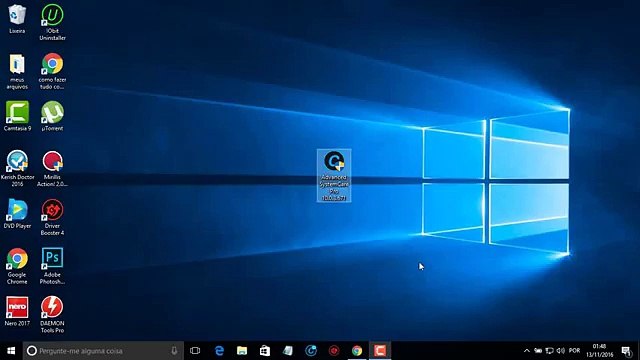Activate the Cortana microphone icon
The height and width of the screenshot is (360, 640).
[x=174, y=351]
